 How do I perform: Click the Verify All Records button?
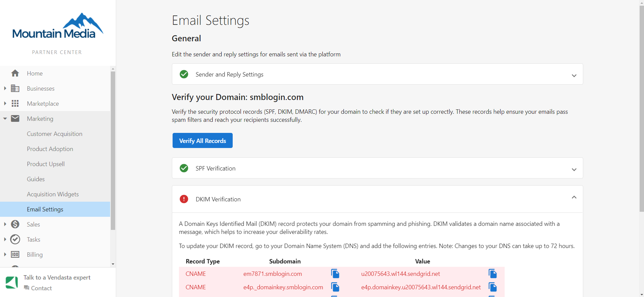[x=202, y=140]
